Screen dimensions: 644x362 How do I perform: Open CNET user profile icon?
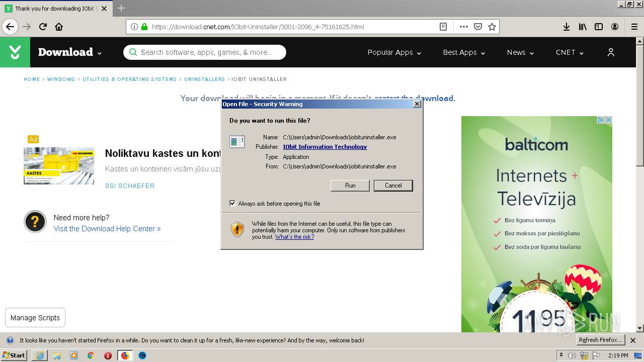coord(611,52)
